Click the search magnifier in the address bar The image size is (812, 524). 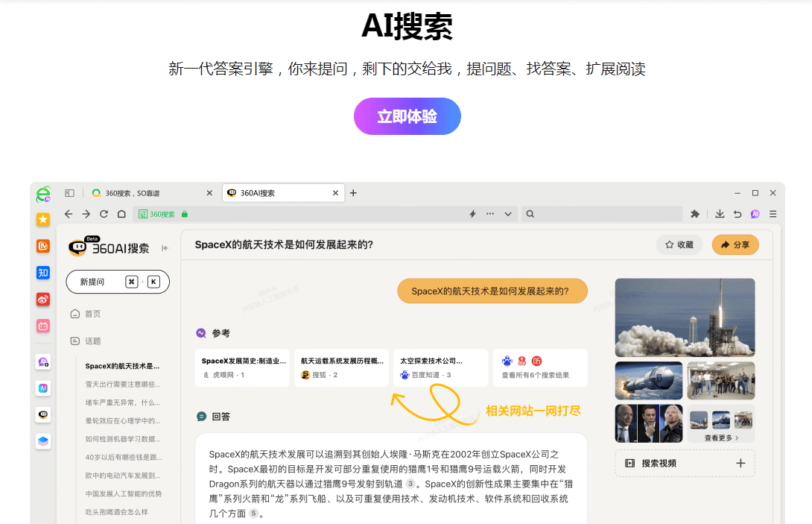tap(530, 214)
